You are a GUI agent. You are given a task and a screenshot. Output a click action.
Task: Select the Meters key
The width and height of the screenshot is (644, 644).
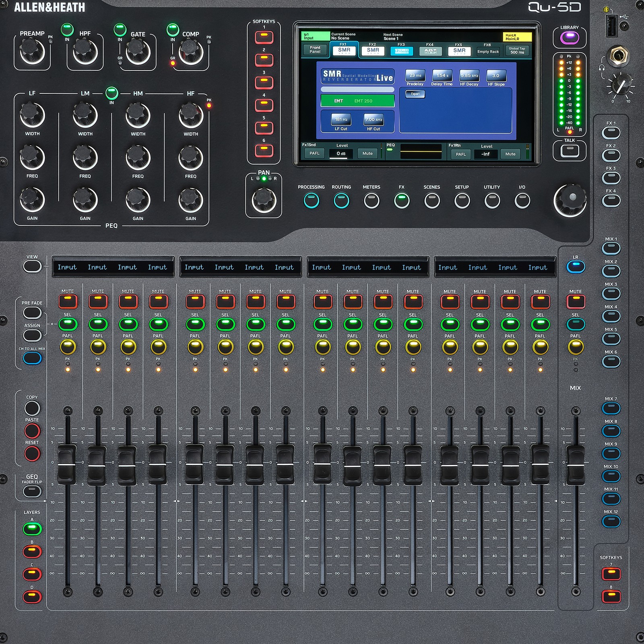coord(372,200)
